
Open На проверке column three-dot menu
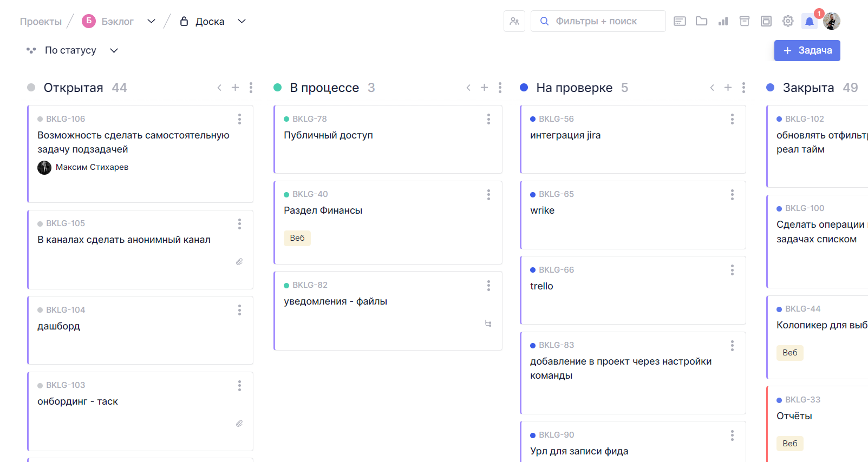coord(743,88)
